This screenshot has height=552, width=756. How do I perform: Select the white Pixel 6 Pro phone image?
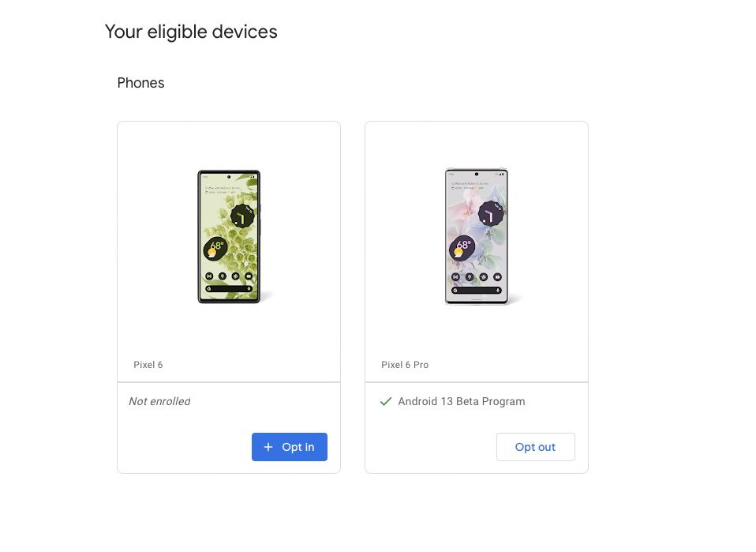(477, 236)
